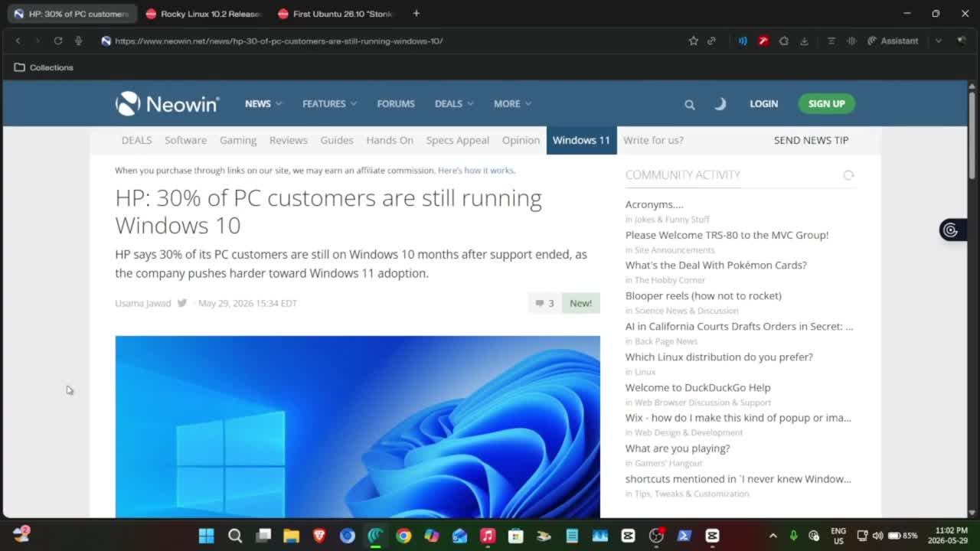The width and height of the screenshot is (980, 551).
Task: Expand the chevron next to Assistant
Action: (x=938, y=41)
